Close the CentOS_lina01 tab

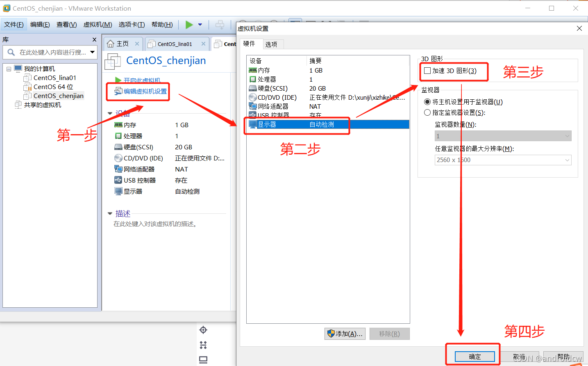click(203, 44)
